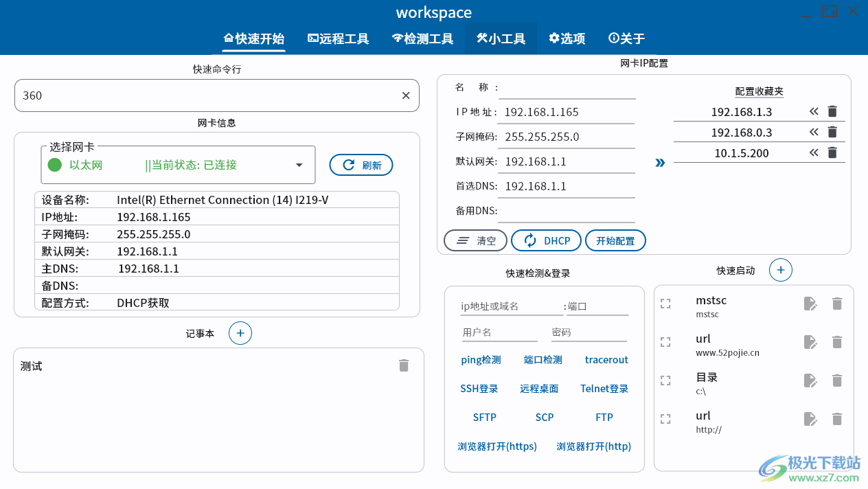
Task: Select favorite entry 10.1.5.200 text
Action: click(742, 153)
